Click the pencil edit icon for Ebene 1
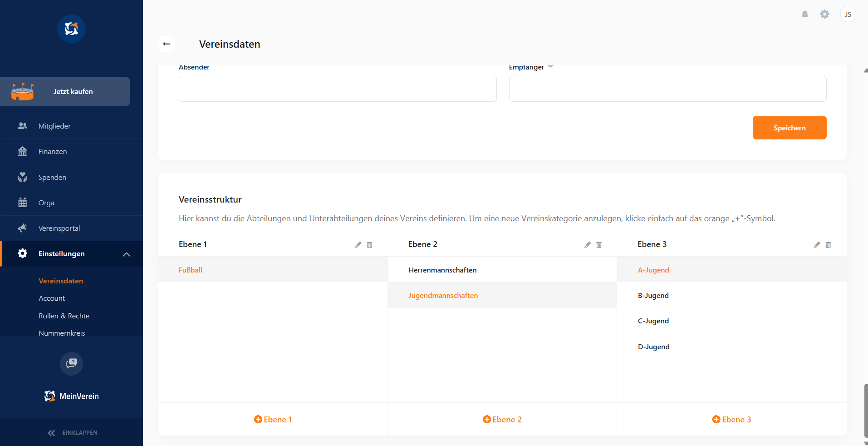Image resolution: width=868 pixels, height=446 pixels. [x=358, y=245]
